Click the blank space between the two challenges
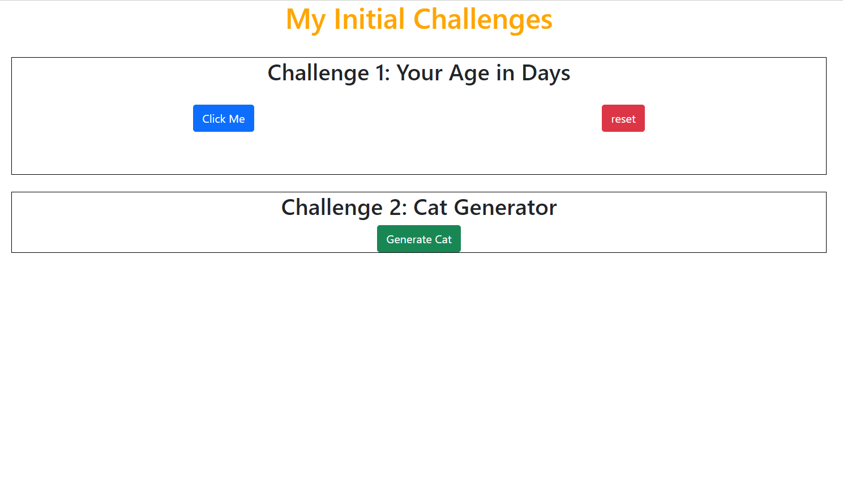 [x=418, y=182]
